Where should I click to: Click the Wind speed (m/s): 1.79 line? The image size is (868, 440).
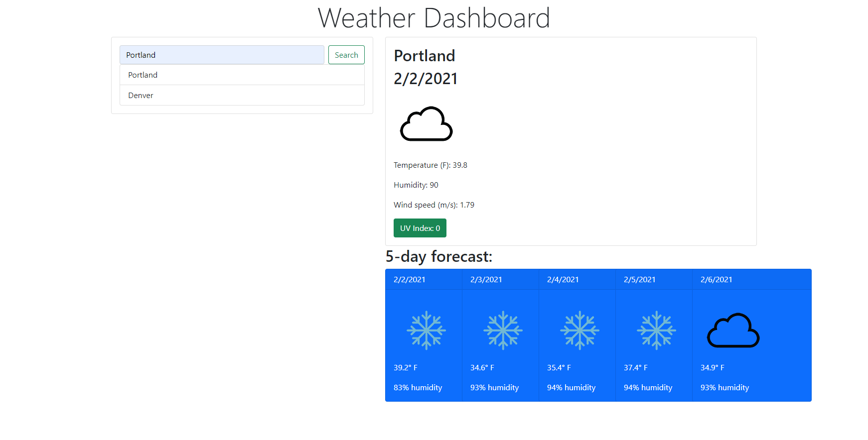(x=434, y=205)
